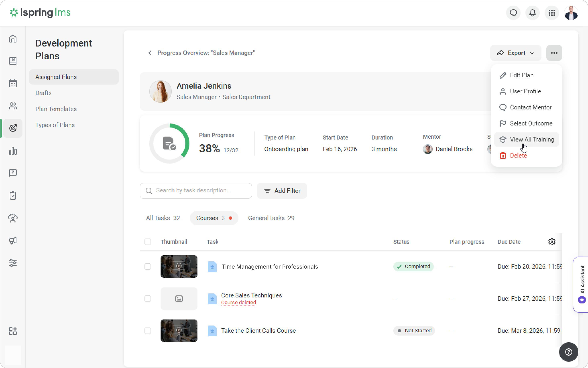Image resolution: width=588 pixels, height=368 pixels.
Task: Select View All Training menu item
Action: click(527, 140)
